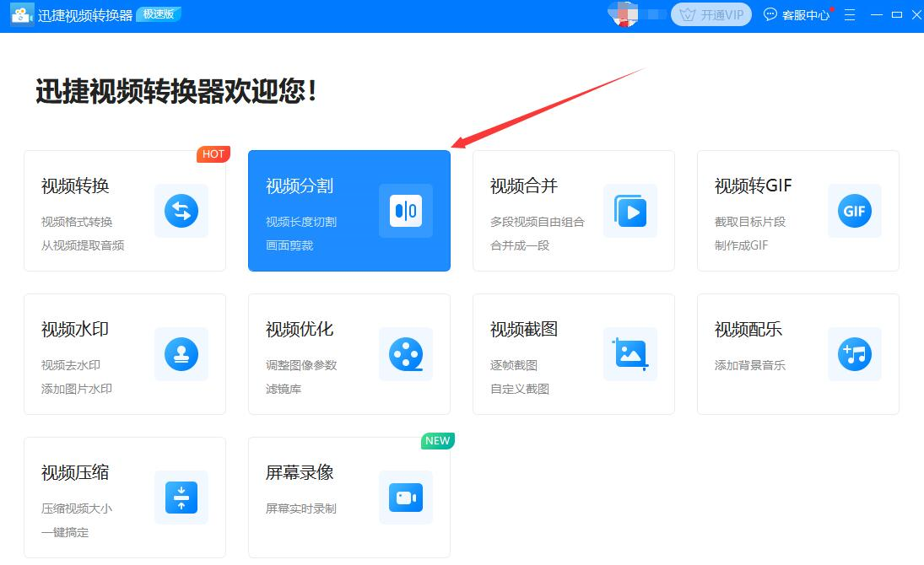Click the 视频转换 swap-arrows icon
Screen dimensions: 924x565
[181, 211]
